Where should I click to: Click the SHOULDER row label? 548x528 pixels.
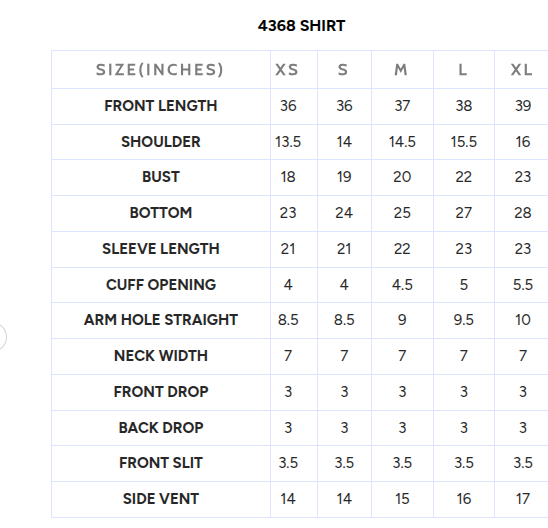161,142
